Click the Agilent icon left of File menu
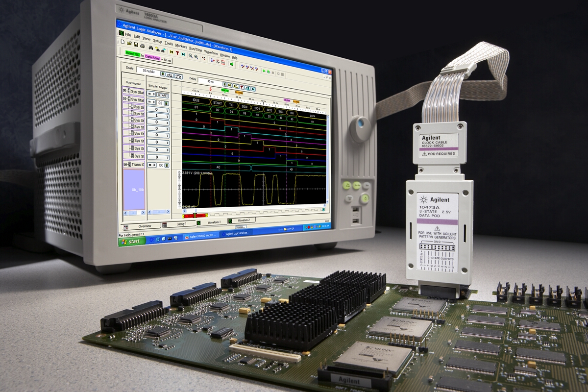 tap(122, 34)
